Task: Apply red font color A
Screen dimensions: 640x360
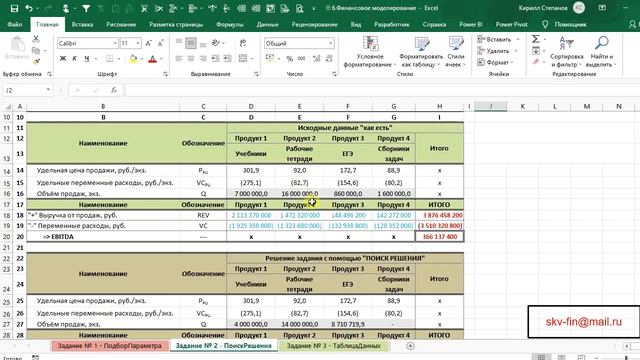Action: tap(153, 59)
